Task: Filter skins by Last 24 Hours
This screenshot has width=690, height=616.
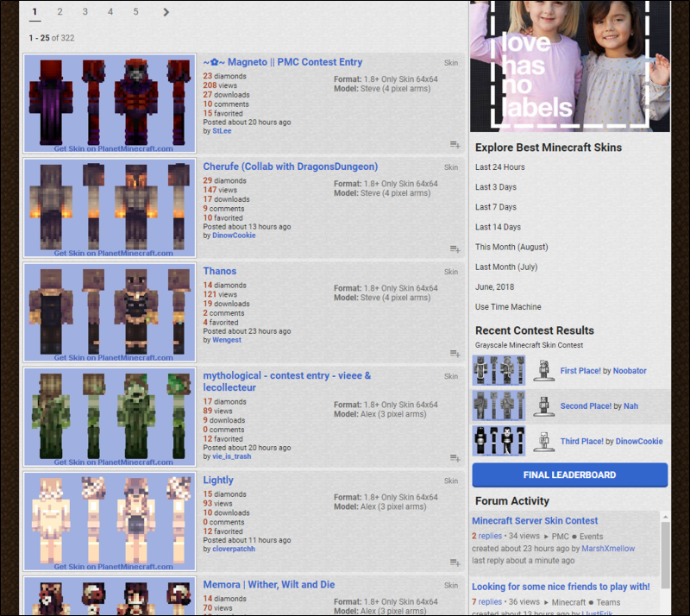Action: (500, 167)
